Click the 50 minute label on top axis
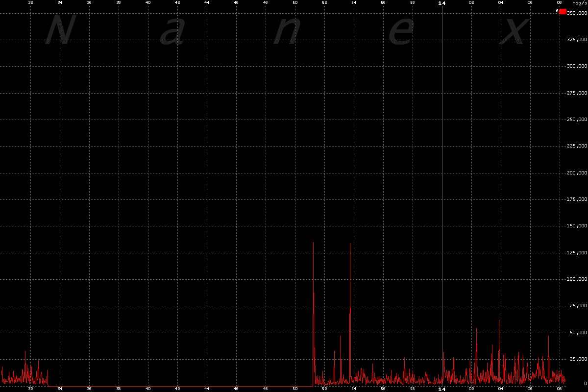 click(295, 2)
